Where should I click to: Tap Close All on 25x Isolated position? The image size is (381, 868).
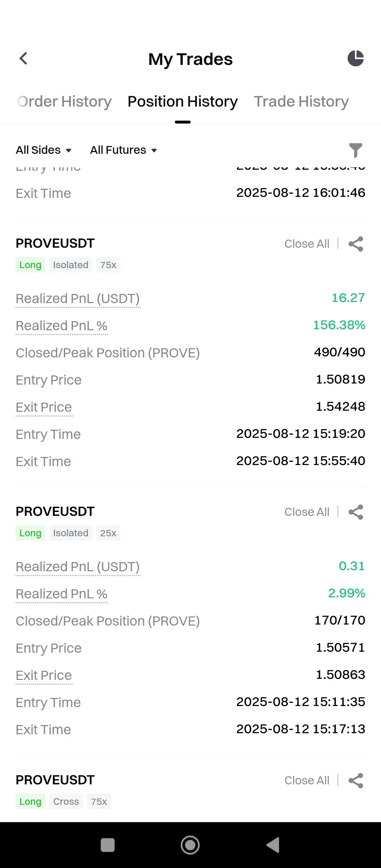click(x=307, y=512)
